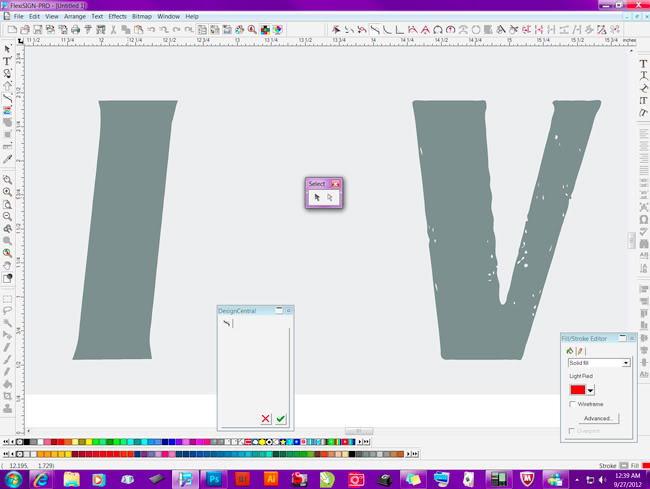This screenshot has height=489, width=650.
Task: Click the gray letter I shape
Action: click(x=126, y=230)
